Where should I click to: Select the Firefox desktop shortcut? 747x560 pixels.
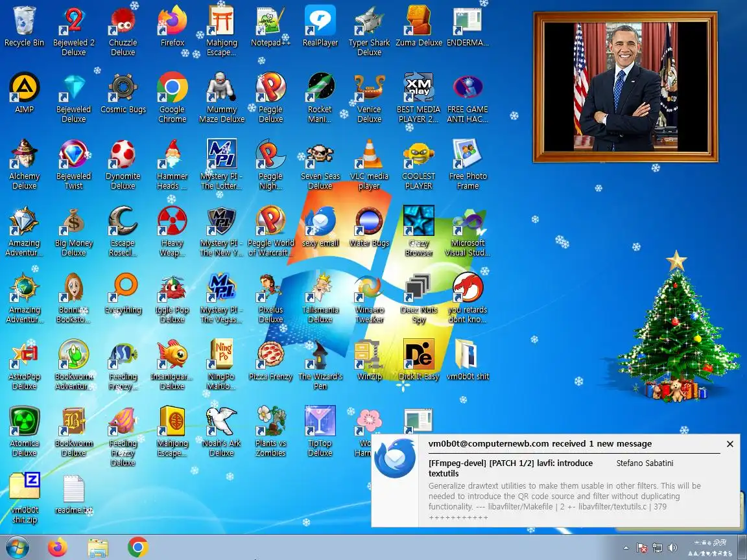pos(172,27)
